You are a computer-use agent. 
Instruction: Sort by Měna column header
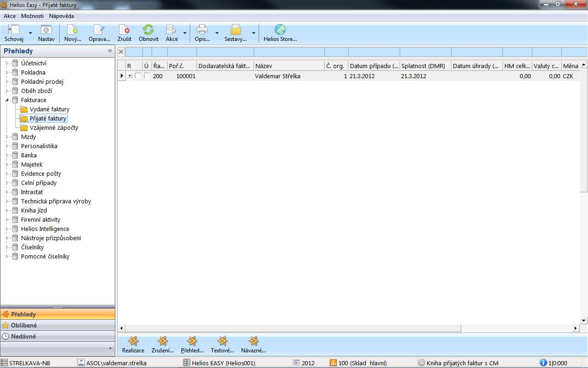tap(571, 66)
